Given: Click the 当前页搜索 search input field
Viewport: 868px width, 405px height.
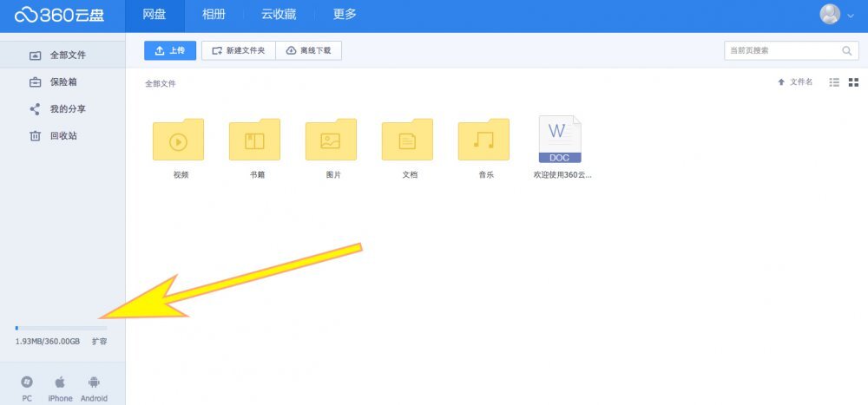Looking at the screenshot, I should (x=781, y=51).
